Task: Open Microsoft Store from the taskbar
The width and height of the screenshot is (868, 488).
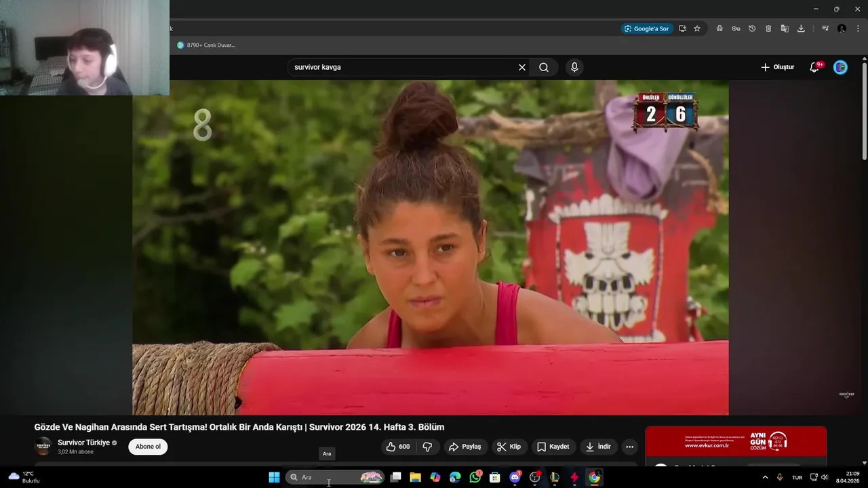Action: point(495,477)
